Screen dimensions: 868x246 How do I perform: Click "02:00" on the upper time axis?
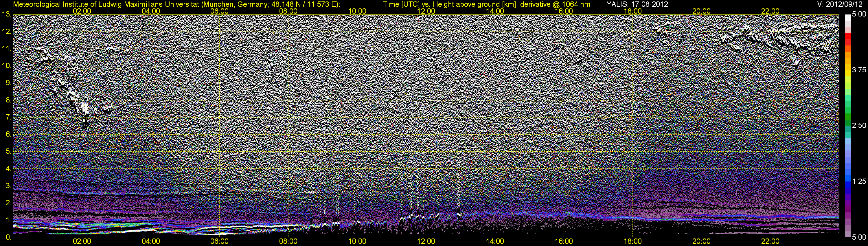82,11
